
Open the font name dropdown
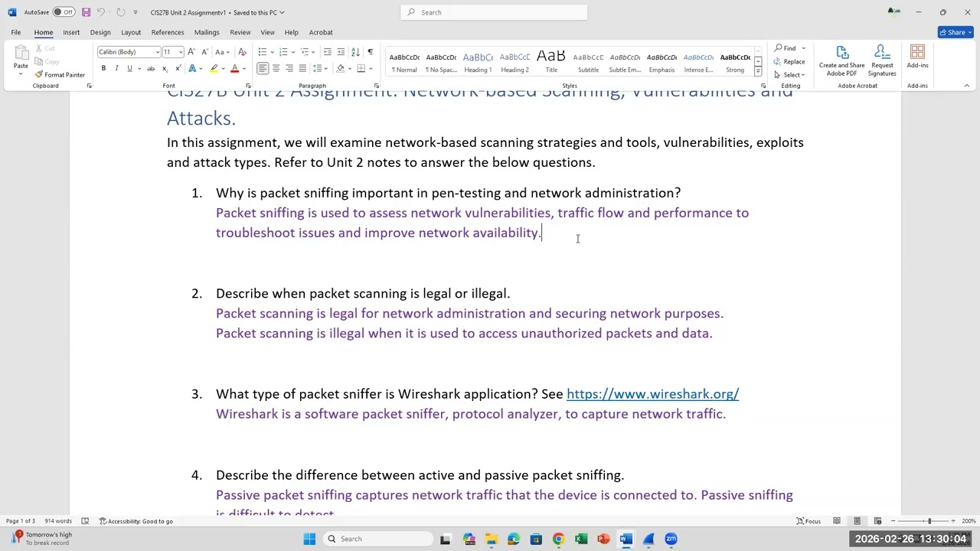pyautogui.click(x=158, y=52)
